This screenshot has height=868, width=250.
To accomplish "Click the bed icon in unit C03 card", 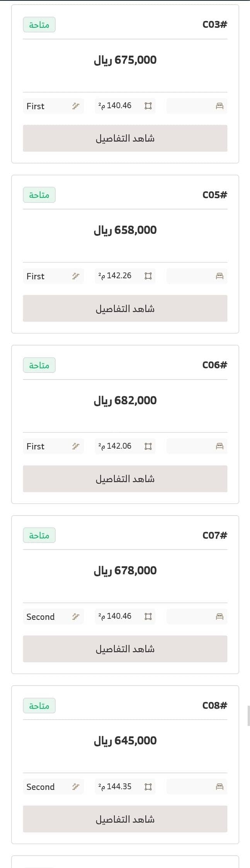I will (219, 106).
